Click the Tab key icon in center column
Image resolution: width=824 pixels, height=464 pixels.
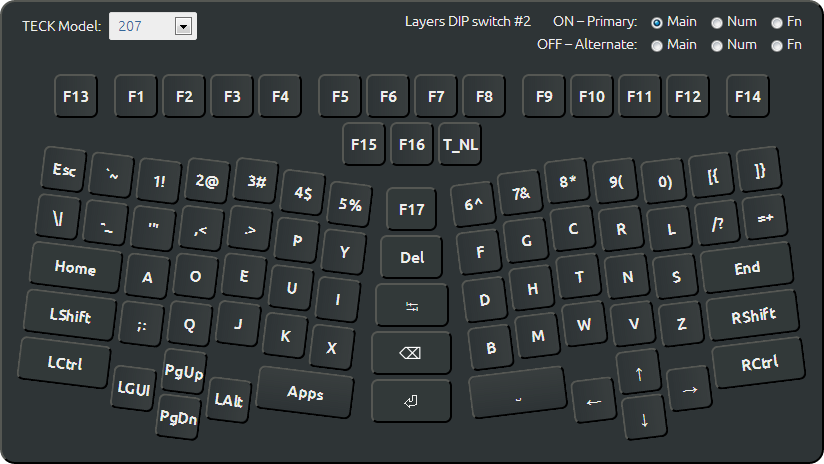coord(411,305)
